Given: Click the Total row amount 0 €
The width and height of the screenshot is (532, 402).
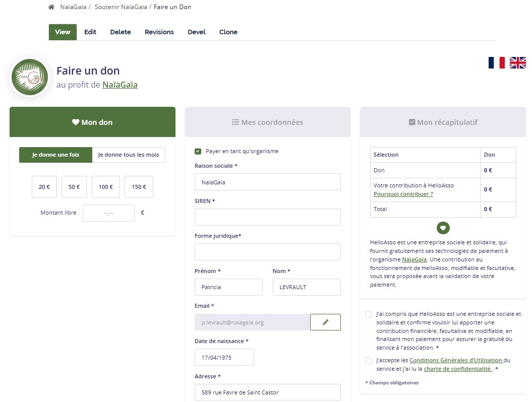Looking at the screenshot, I should 488,209.
